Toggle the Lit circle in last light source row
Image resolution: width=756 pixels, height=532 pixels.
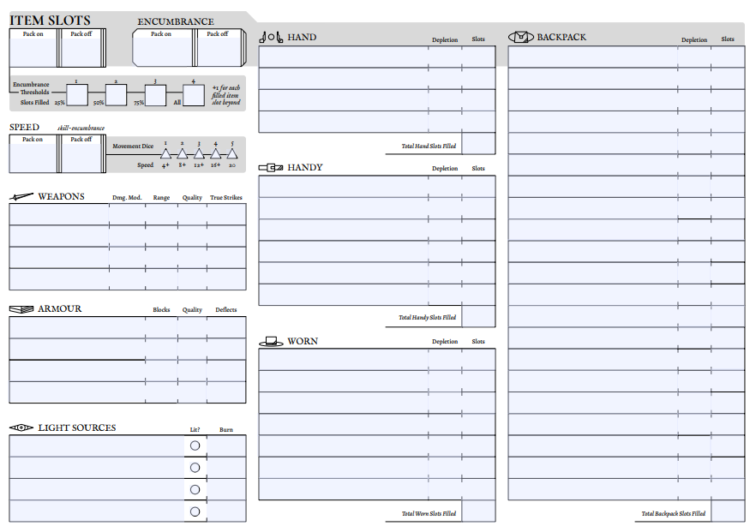pyautogui.click(x=195, y=511)
